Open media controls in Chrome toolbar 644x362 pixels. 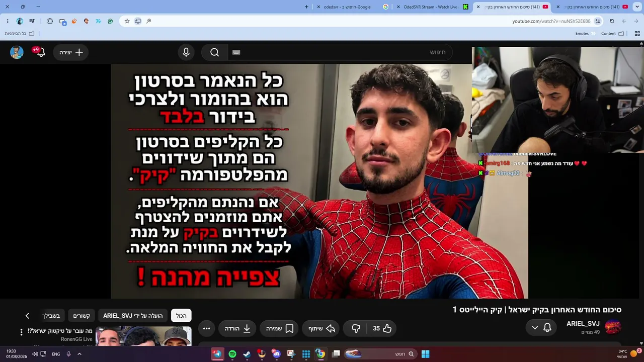pyautogui.click(x=32, y=21)
